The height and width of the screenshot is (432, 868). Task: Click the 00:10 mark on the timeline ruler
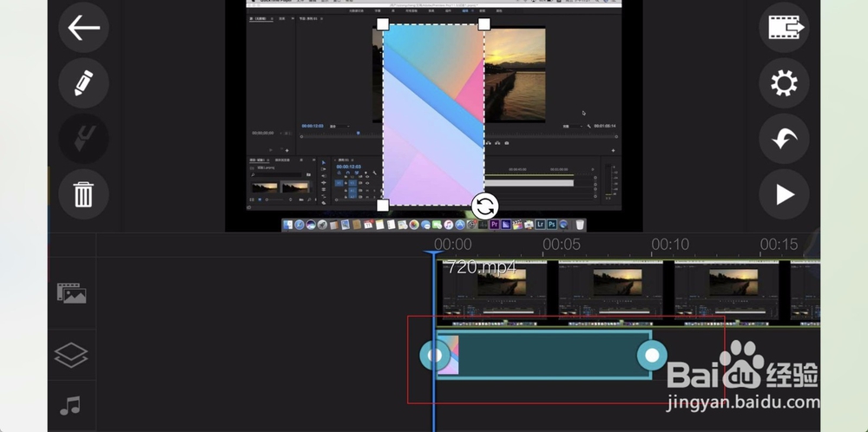click(x=670, y=244)
